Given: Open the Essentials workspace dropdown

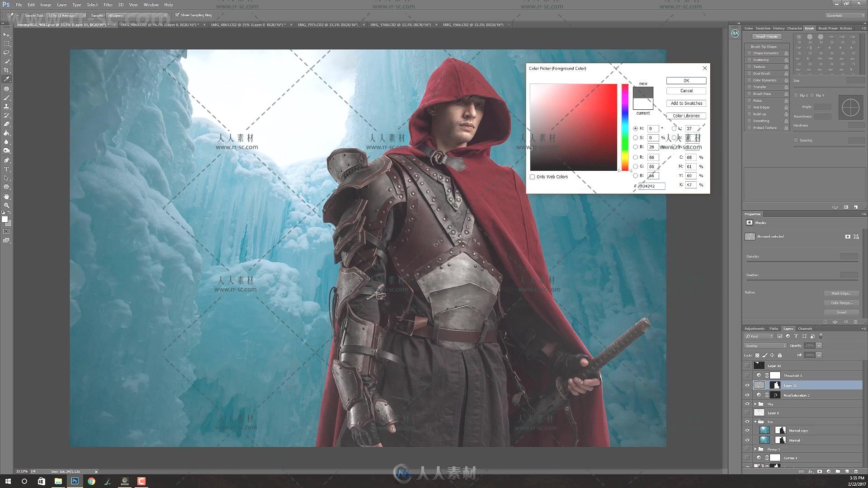Looking at the screenshot, I should (844, 15).
